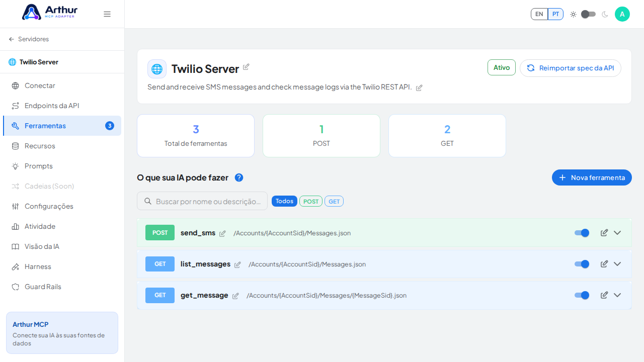The height and width of the screenshot is (362, 644).
Task: Disable the send_sms tool toggle
Action: click(582, 233)
